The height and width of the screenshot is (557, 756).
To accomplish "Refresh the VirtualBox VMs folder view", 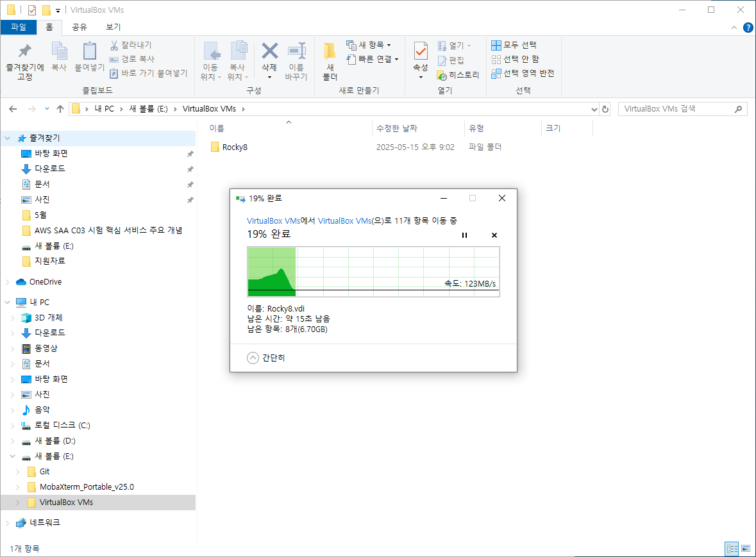I will (605, 109).
